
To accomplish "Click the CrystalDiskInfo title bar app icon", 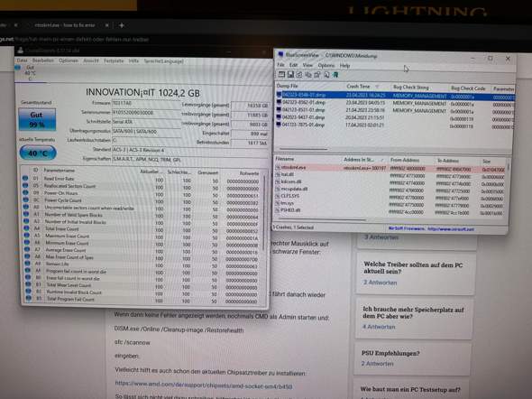I will (x=21, y=51).
